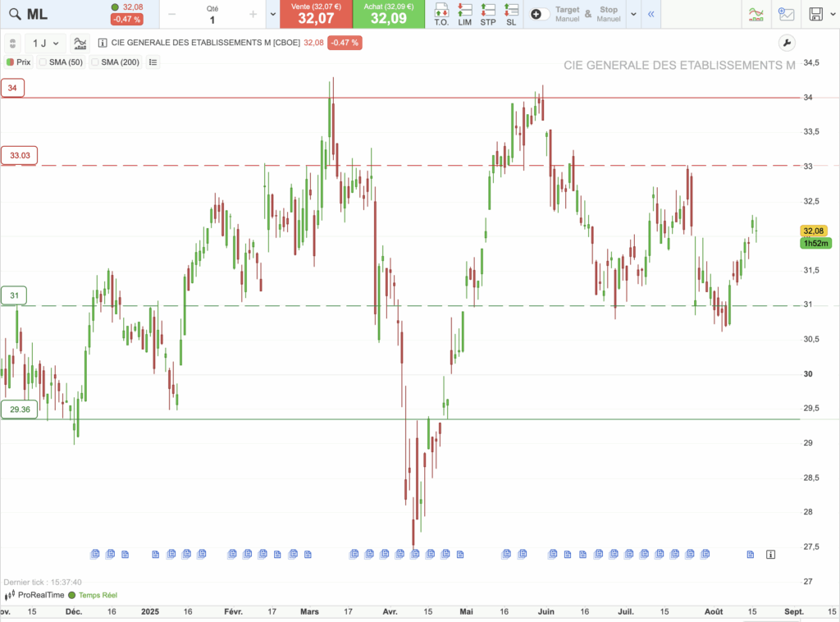Enable the SMA (200) checkbox
The image size is (840, 622).
(94, 62)
